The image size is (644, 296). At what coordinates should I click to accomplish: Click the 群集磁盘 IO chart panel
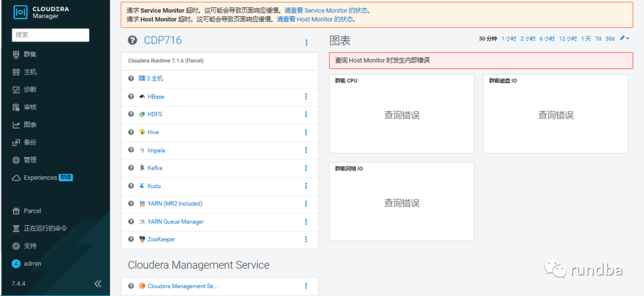[x=556, y=114]
